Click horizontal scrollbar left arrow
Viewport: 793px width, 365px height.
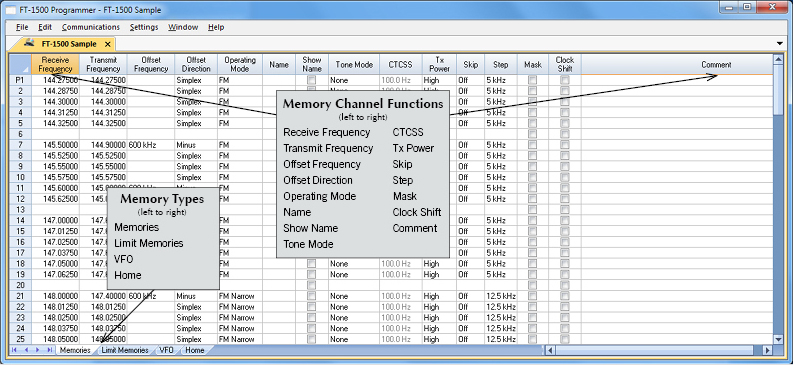tap(550, 350)
